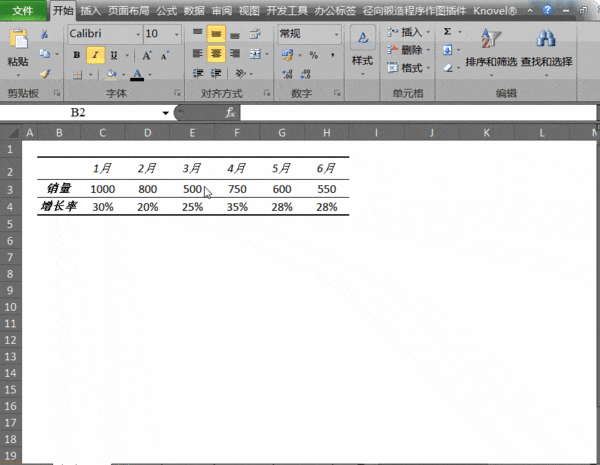Open the borders dropdown arrow

[91, 74]
